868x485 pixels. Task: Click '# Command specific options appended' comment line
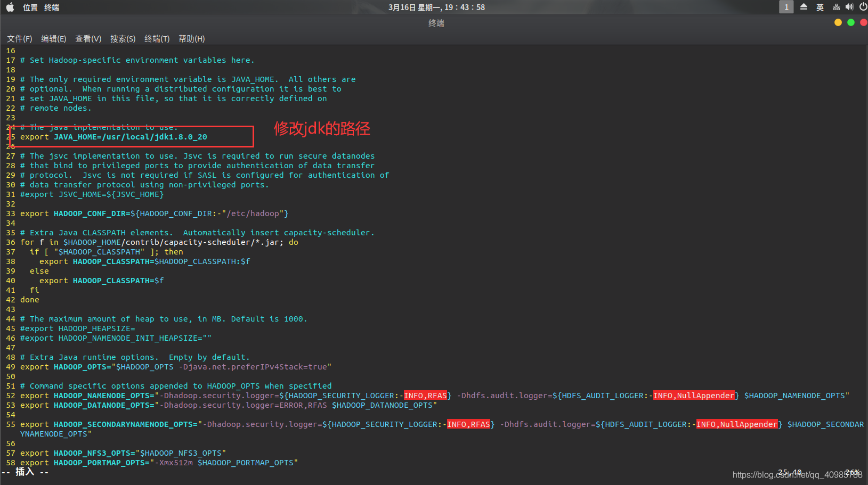(x=176, y=386)
